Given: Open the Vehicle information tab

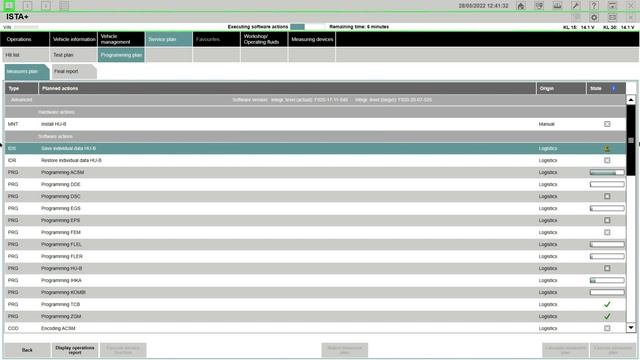Looking at the screenshot, I should click(x=73, y=39).
